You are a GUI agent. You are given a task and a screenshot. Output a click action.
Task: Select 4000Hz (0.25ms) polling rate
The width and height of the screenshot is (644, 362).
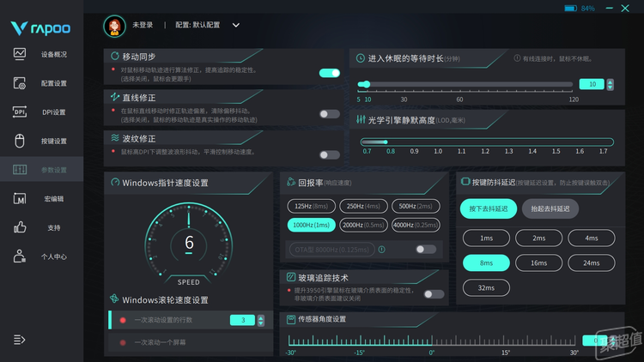coord(416,225)
